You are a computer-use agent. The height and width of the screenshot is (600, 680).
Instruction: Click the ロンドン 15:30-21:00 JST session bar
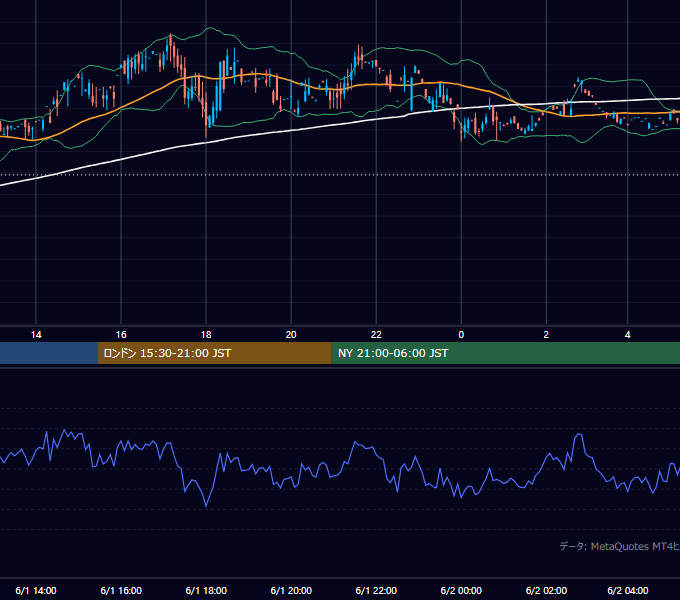click(x=215, y=353)
